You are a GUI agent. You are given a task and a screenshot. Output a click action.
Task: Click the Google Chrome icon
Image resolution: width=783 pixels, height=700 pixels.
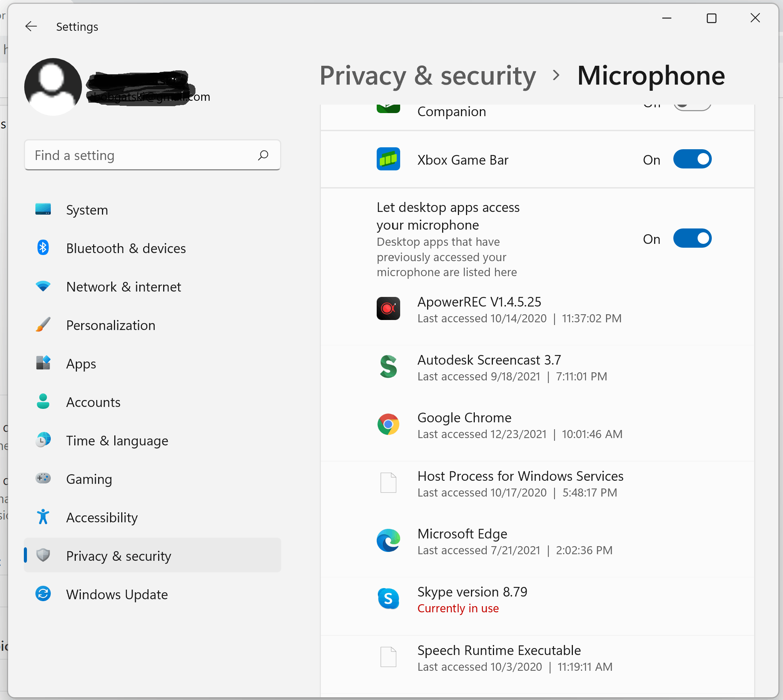pos(388,425)
